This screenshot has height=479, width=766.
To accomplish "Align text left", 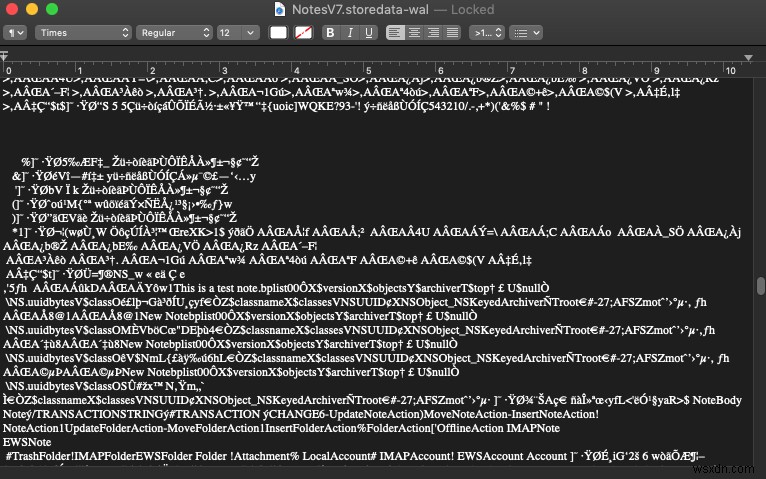I will 395,33.
